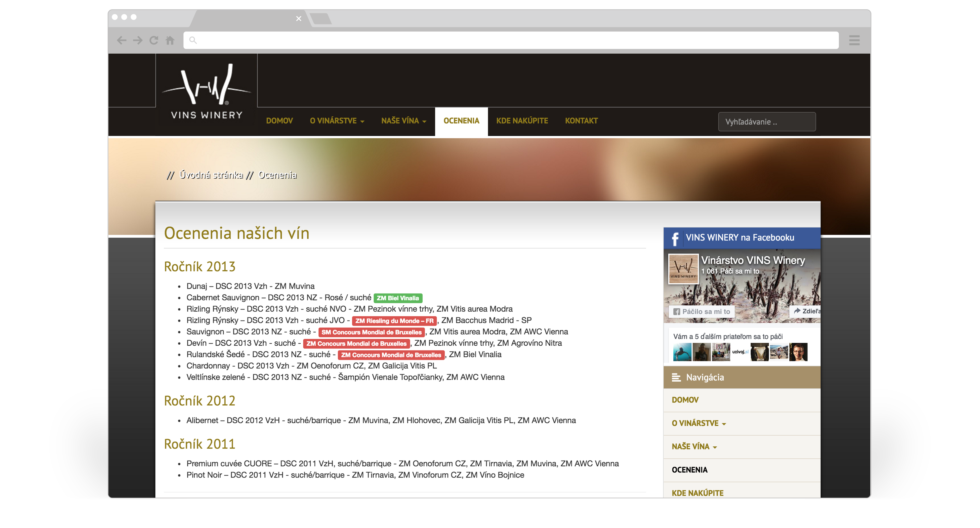Select OCENENIA tab in top navigation
Screen dimensions: 980x528
pos(461,121)
